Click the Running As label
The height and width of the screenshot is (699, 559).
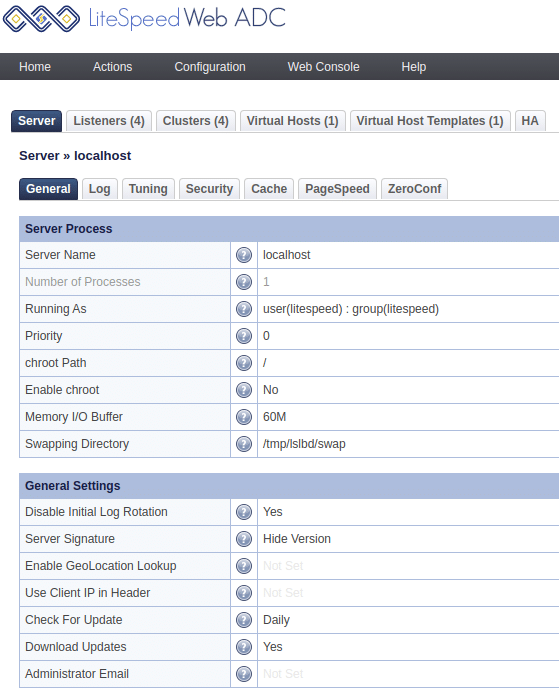(56, 309)
